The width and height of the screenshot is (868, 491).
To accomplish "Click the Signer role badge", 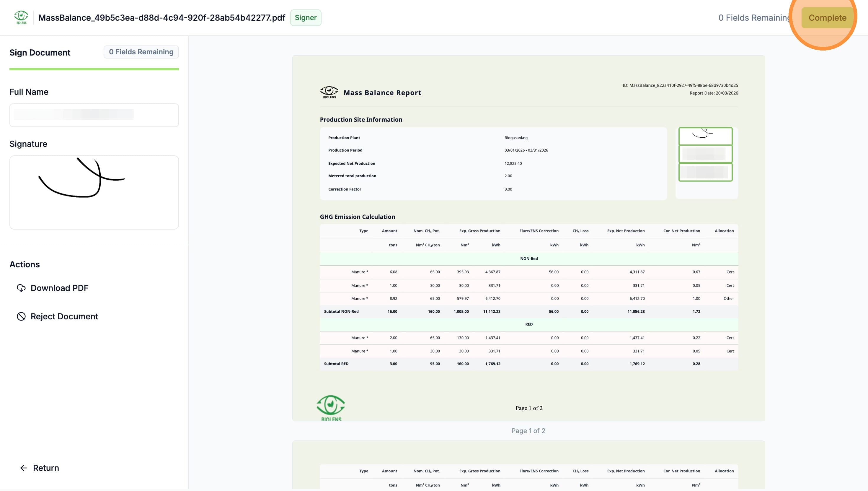I will [306, 17].
